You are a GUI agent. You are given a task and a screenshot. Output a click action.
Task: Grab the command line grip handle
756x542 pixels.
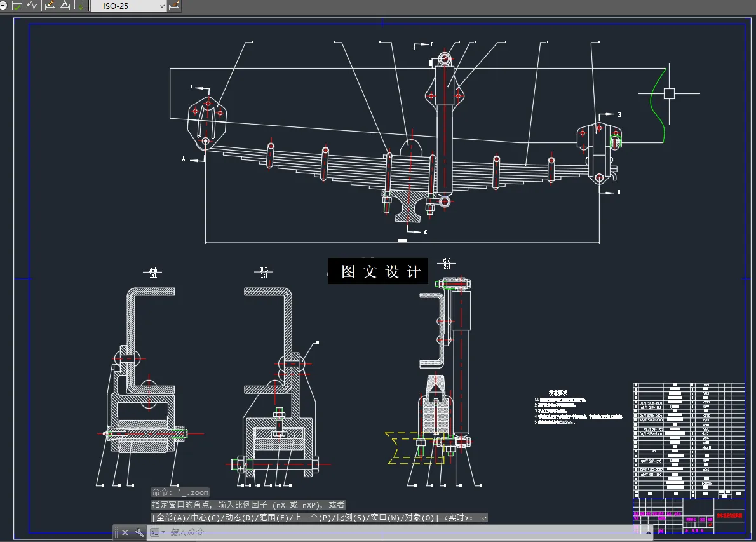tap(116, 532)
